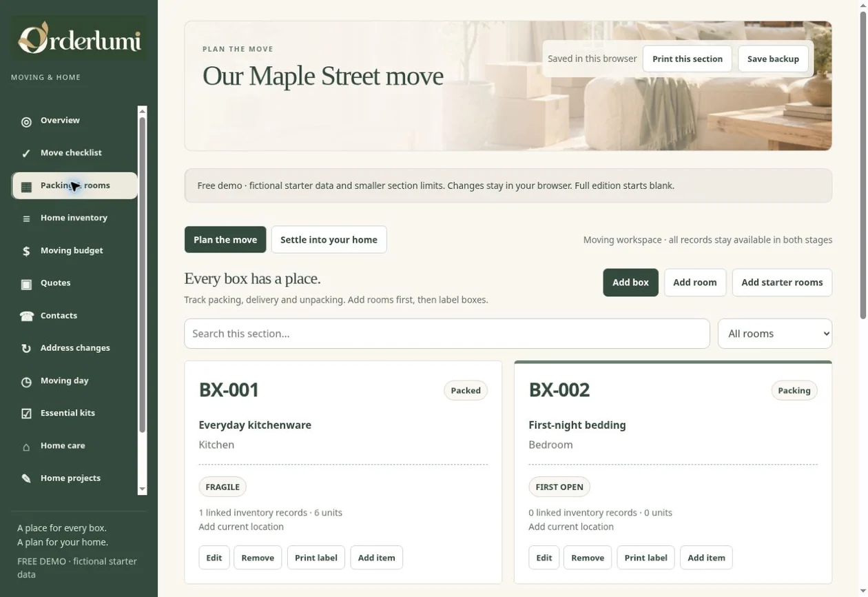Click Add current location under BX-002
The image size is (868, 597).
click(x=571, y=527)
